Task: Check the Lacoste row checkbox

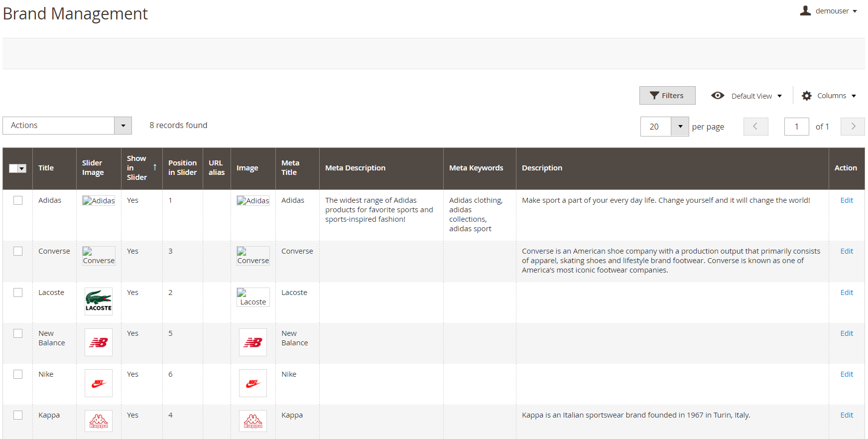Action: click(18, 293)
